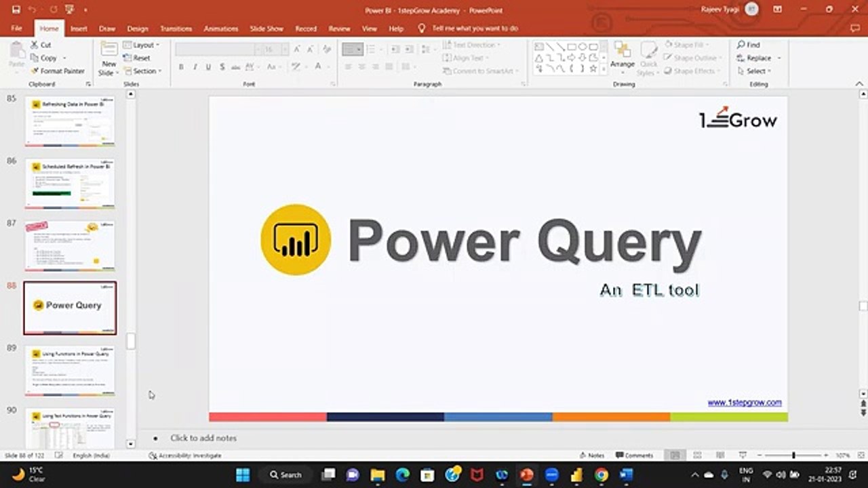Click the Replace button
The height and width of the screenshot is (488, 868).
(x=755, y=58)
